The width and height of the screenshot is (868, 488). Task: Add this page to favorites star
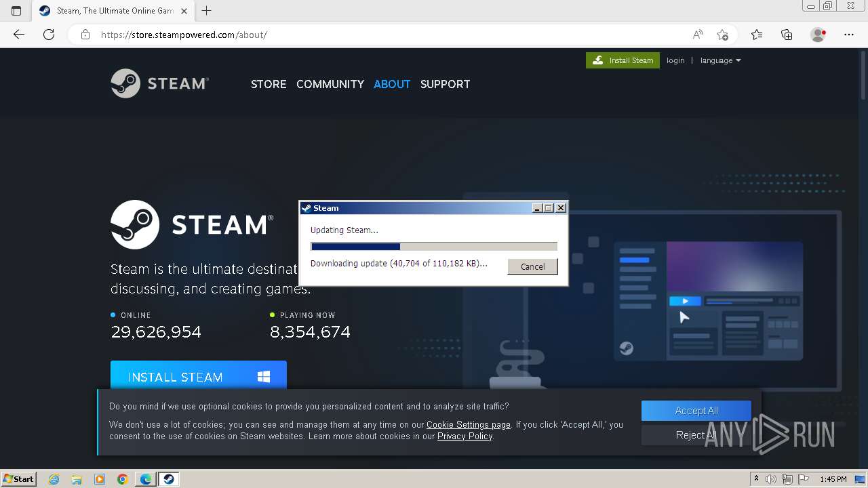click(x=722, y=35)
